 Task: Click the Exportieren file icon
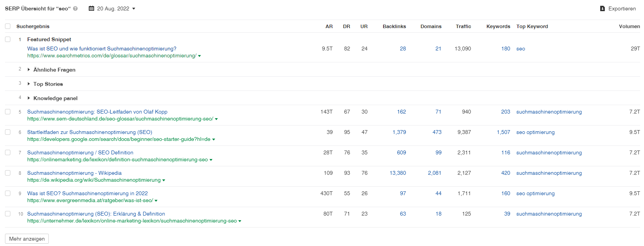[603, 8]
